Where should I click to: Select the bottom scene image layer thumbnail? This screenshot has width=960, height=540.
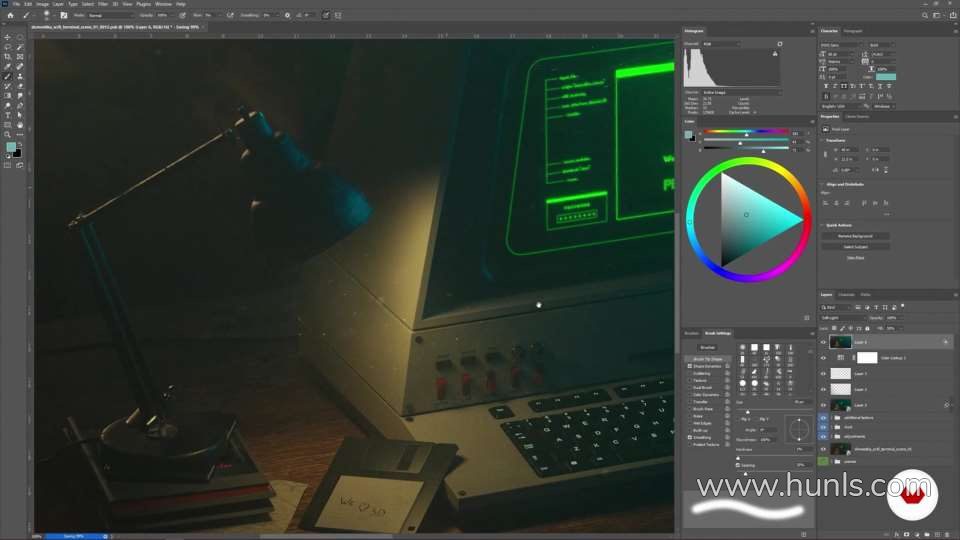840,449
